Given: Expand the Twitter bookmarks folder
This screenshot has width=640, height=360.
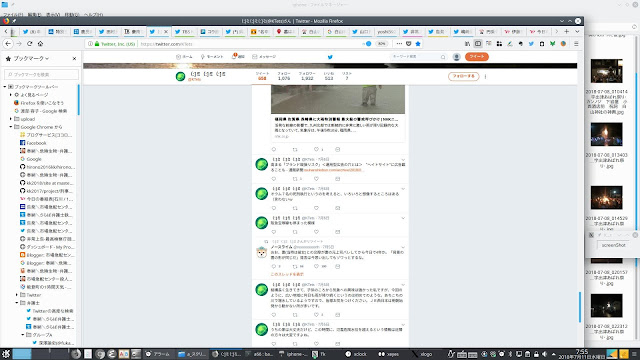Looking at the screenshot, I should [x=17, y=295].
